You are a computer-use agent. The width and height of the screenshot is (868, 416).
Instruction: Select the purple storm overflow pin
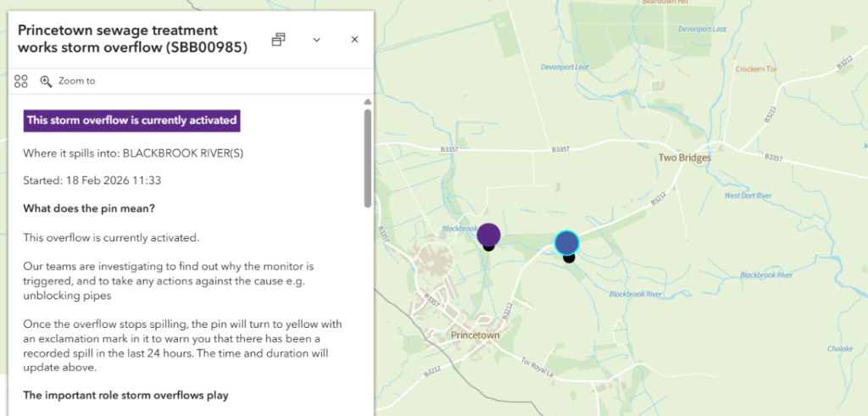click(x=488, y=235)
